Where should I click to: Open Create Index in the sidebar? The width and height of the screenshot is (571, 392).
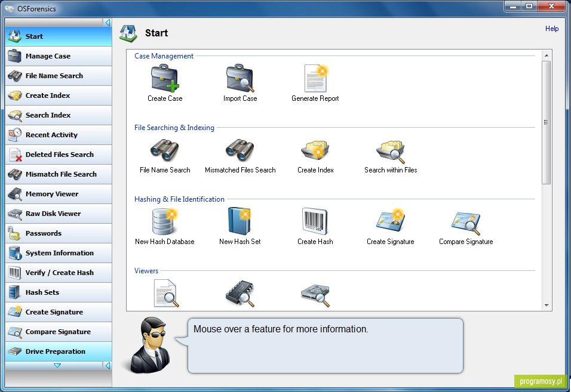59,95
